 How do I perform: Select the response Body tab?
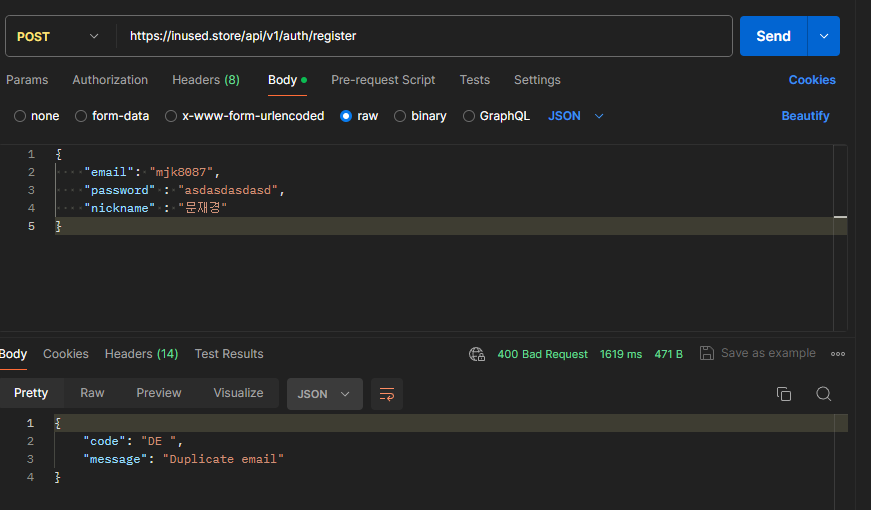point(13,354)
